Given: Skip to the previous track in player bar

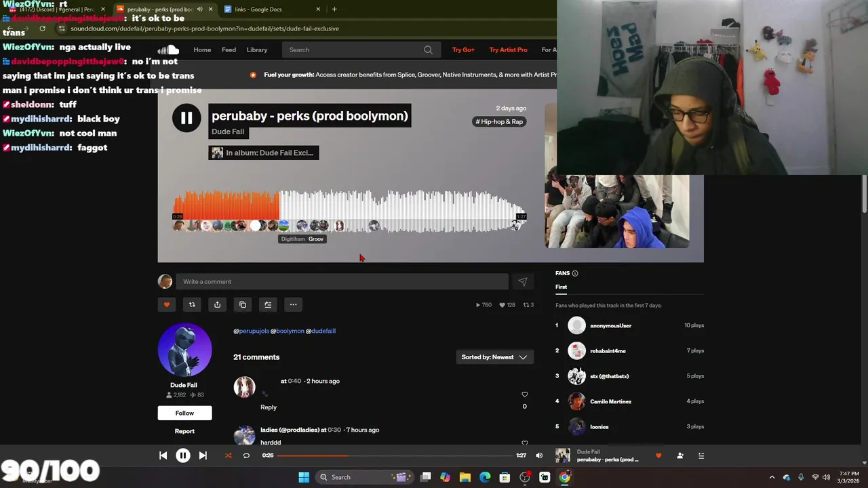Looking at the screenshot, I should tap(163, 455).
